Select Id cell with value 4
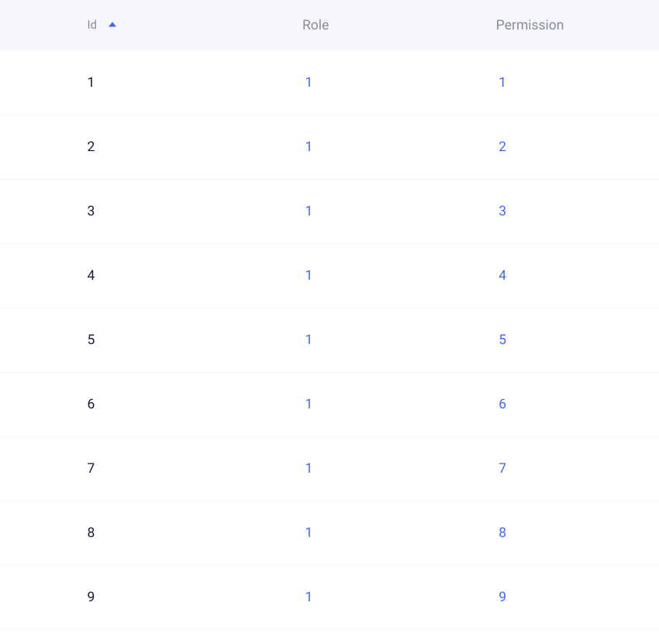Viewport: 659px width, 644px height. click(x=91, y=275)
